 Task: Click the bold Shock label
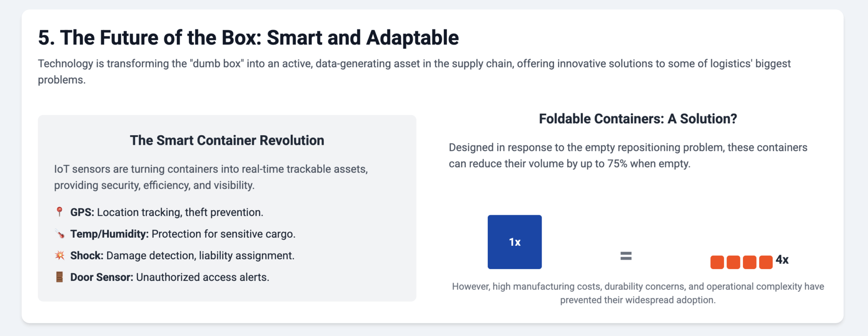point(87,255)
